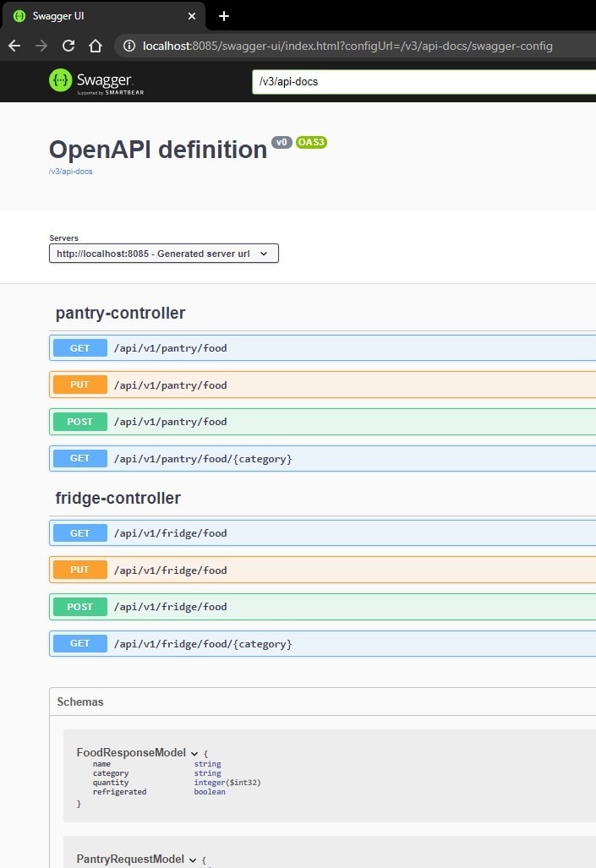Collapse the fridge-controller section
596x868 pixels.
pyautogui.click(x=118, y=498)
